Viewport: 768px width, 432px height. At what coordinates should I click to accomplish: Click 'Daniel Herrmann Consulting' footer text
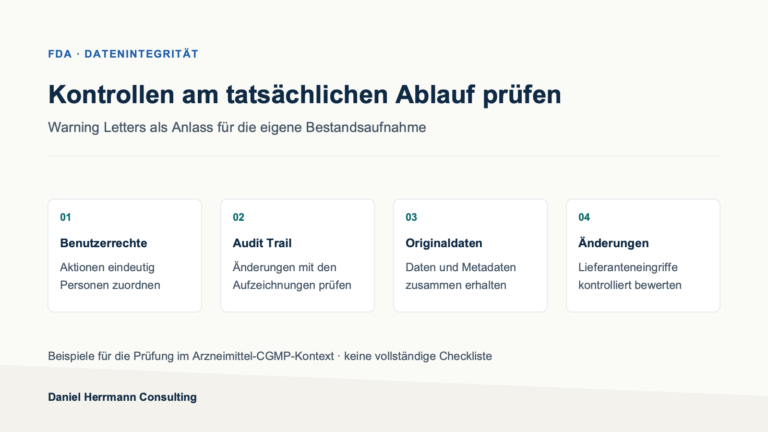122,397
